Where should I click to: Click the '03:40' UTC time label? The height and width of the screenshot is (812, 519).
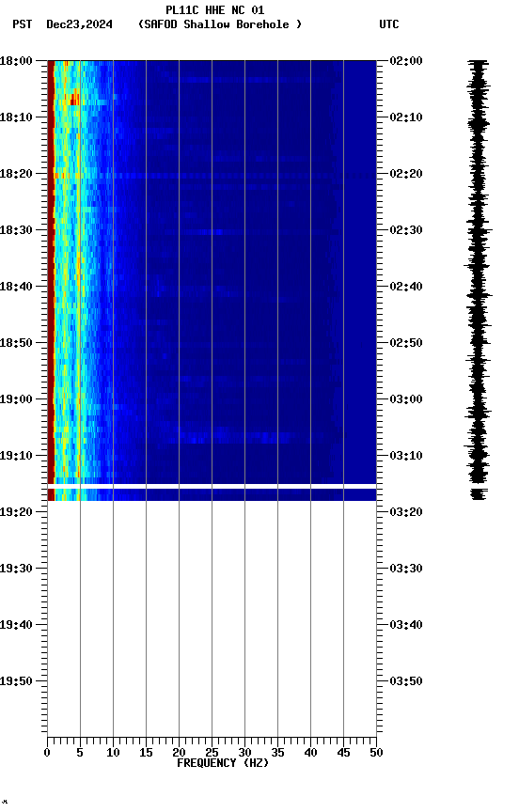click(x=406, y=625)
